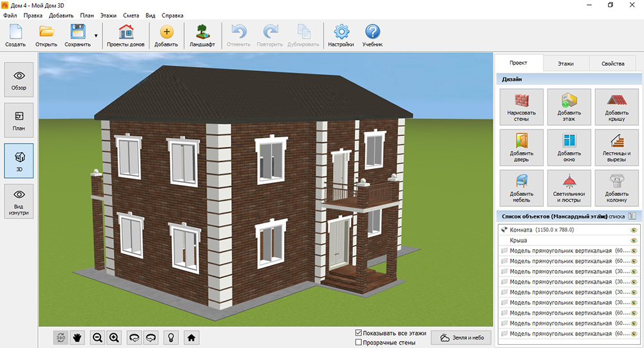The height and width of the screenshot is (348, 644).
Task: Open the Справка menu
Action: [x=173, y=15]
